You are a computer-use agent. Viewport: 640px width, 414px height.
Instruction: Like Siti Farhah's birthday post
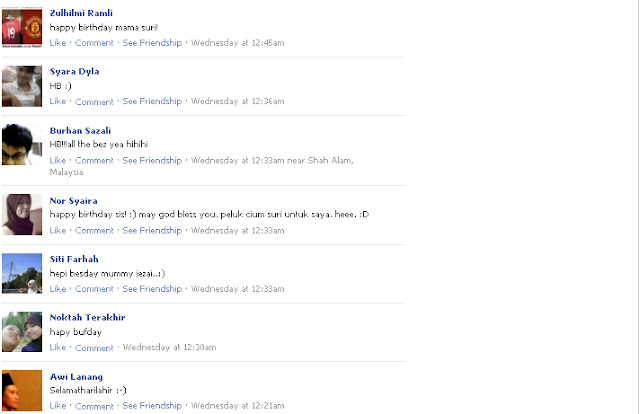[x=58, y=289]
